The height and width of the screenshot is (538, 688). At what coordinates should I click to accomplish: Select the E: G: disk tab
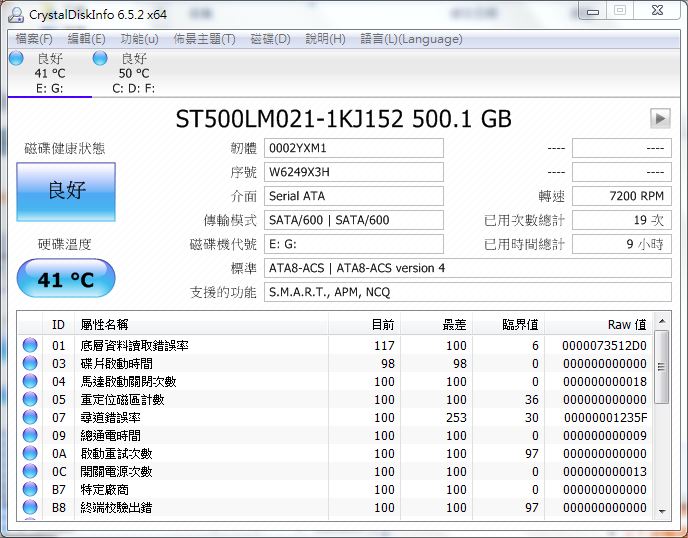pyautogui.click(x=49, y=73)
